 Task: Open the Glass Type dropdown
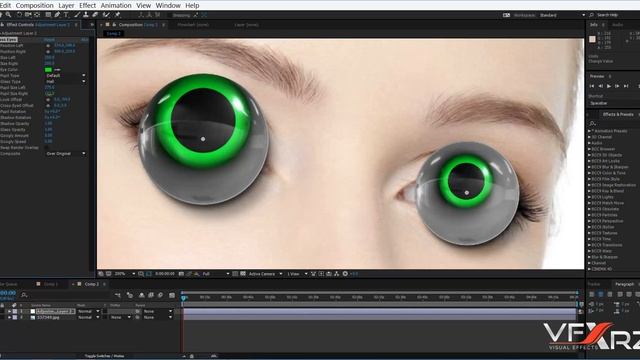coord(65,82)
